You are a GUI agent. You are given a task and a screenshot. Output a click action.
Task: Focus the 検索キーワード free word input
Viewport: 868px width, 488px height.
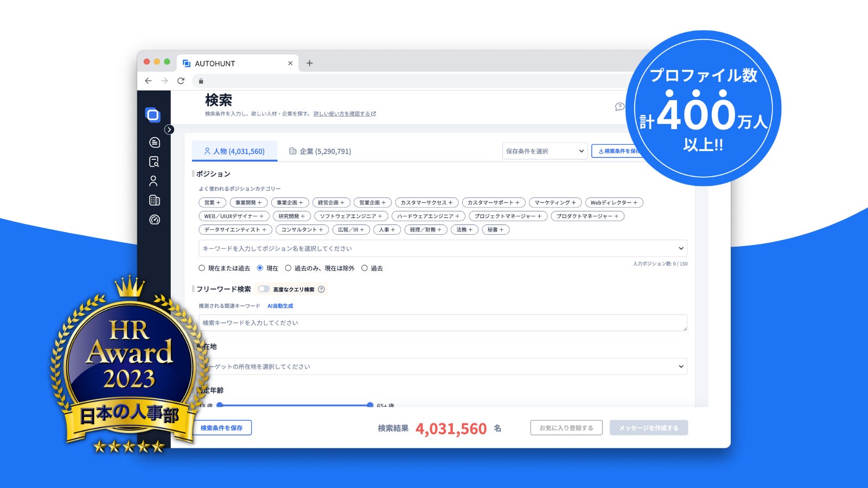pos(443,323)
